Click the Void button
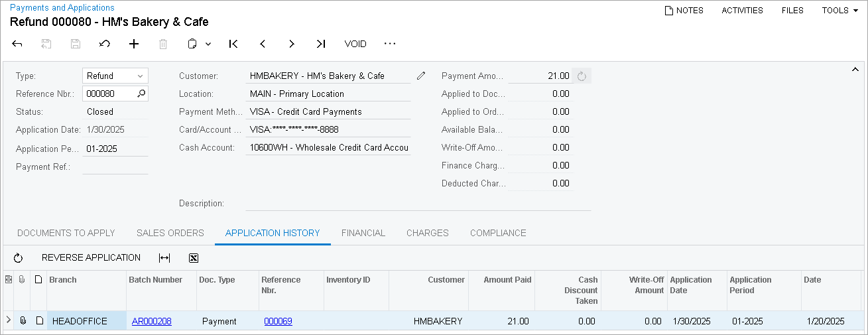868x335 pixels. [355, 44]
